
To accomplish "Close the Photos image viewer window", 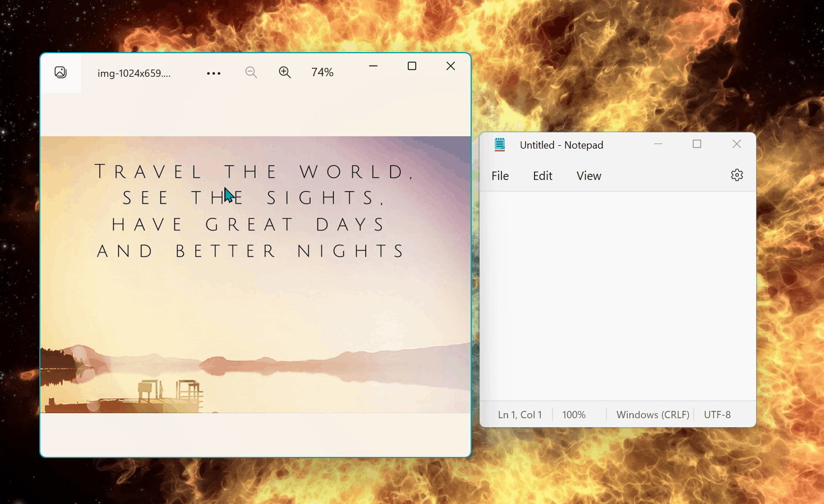I will tap(450, 66).
